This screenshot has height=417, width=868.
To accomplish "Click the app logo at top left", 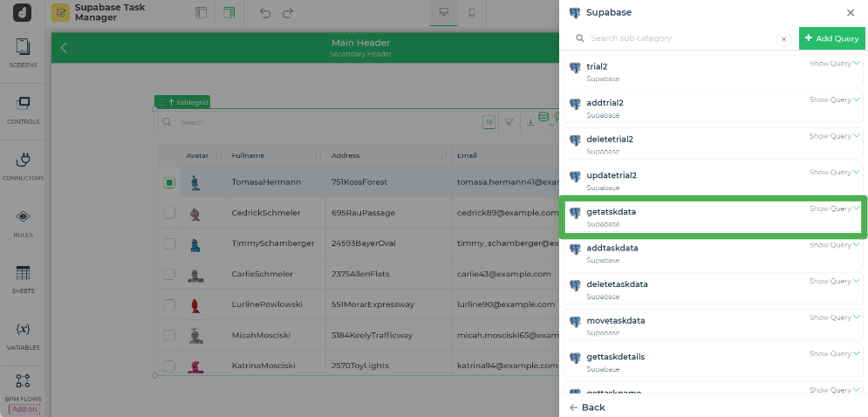I will click(22, 13).
